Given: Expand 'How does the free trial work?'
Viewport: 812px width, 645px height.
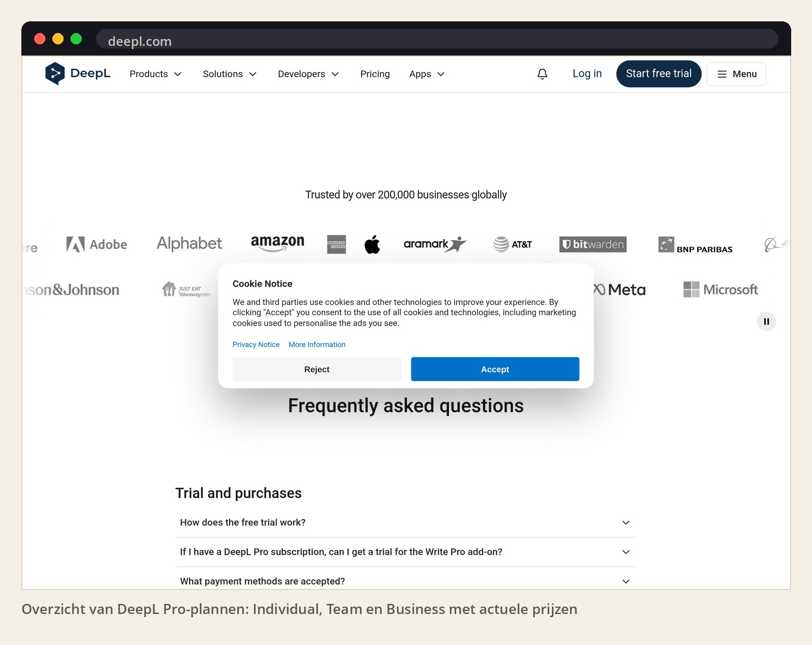Looking at the screenshot, I should click(406, 523).
